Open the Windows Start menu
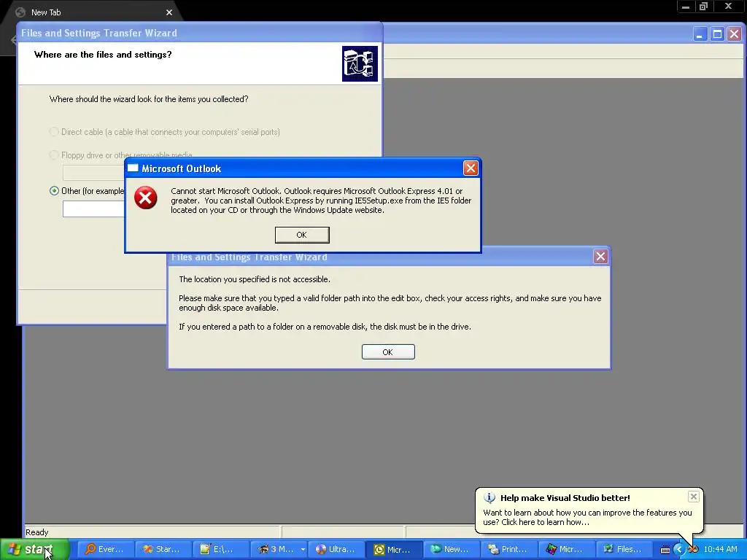Viewport: 747px width, 560px height. (x=35, y=549)
